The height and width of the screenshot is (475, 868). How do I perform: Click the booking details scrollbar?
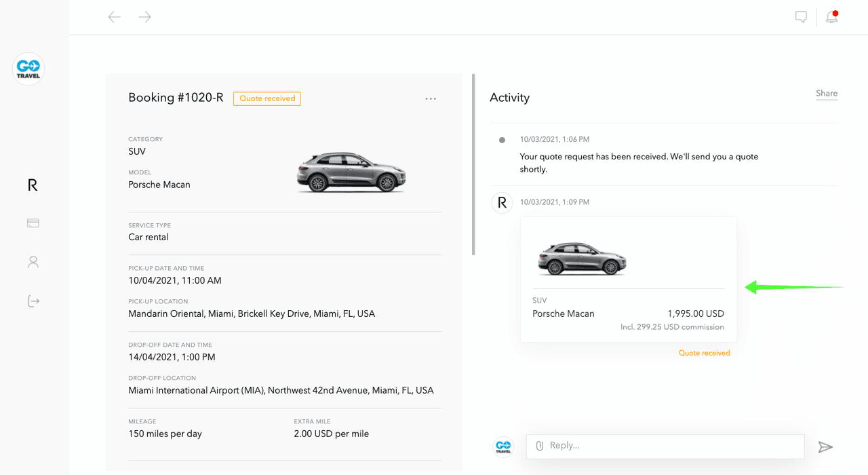pyautogui.click(x=473, y=165)
